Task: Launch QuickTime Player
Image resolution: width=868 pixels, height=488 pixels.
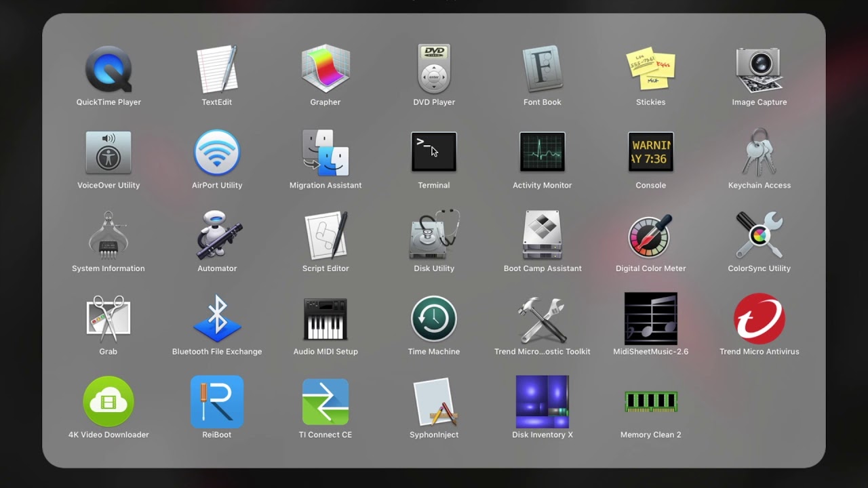Action: click(x=108, y=69)
